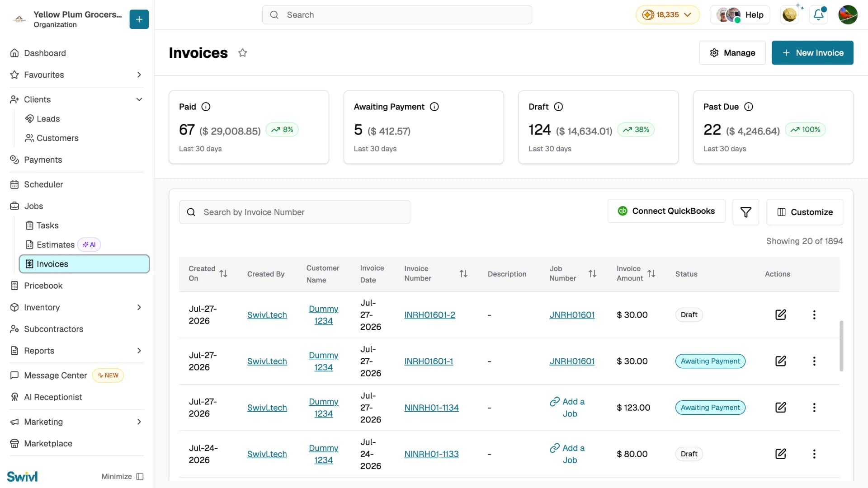Image resolution: width=868 pixels, height=488 pixels.
Task: Open Manage settings
Action: tap(732, 53)
